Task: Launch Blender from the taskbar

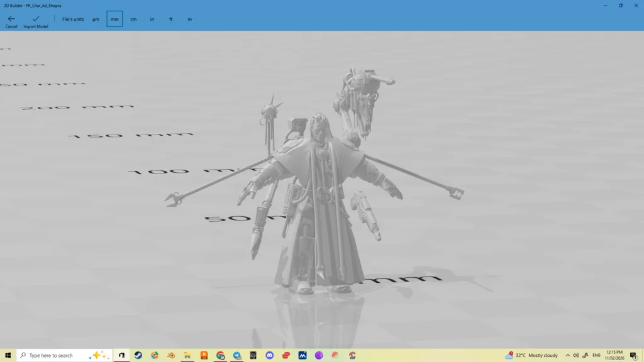Action: [171, 355]
